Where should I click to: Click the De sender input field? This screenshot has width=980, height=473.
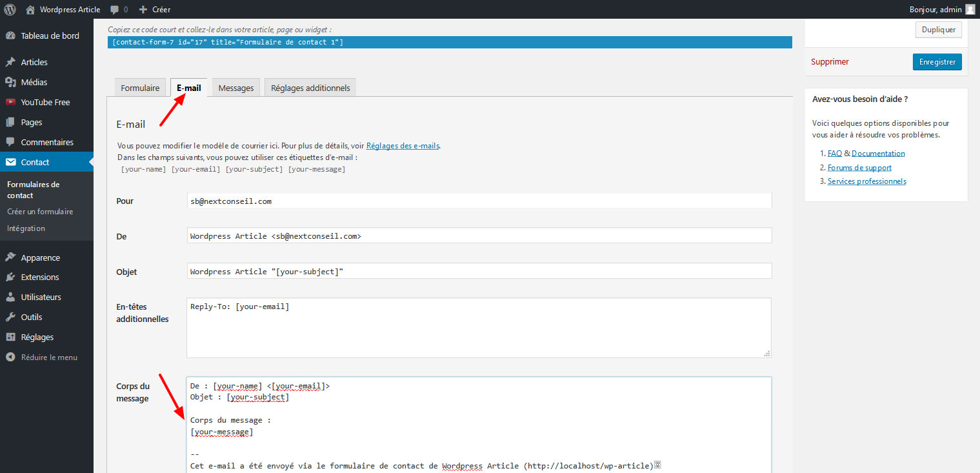coord(479,236)
